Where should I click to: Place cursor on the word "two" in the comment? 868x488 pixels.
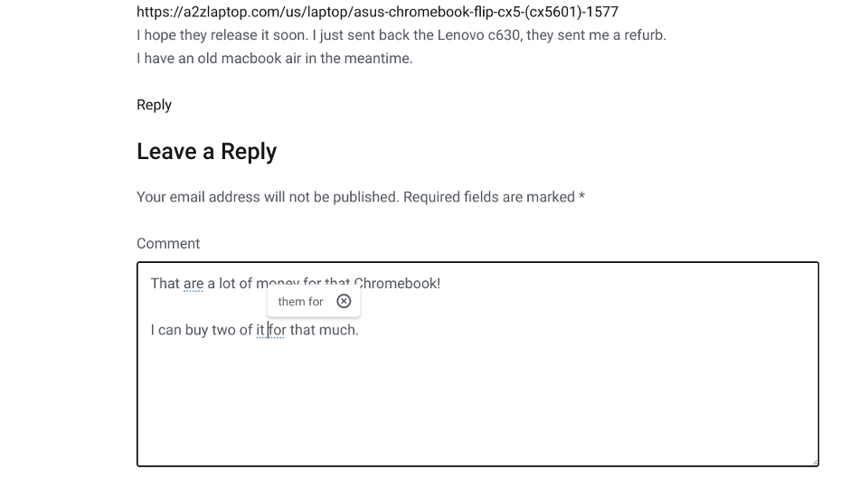[x=223, y=330]
